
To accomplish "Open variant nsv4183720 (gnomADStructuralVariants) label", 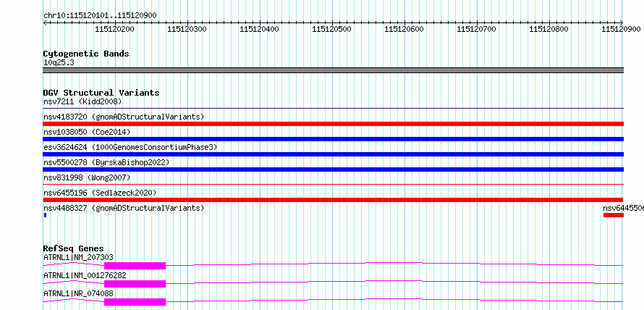I will 124,117.
